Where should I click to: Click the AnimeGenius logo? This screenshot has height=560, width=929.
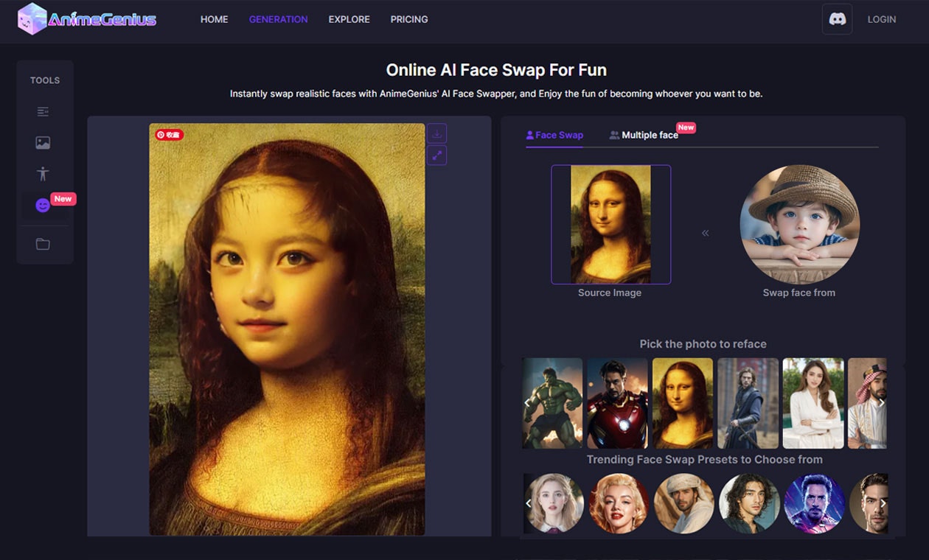click(x=87, y=19)
